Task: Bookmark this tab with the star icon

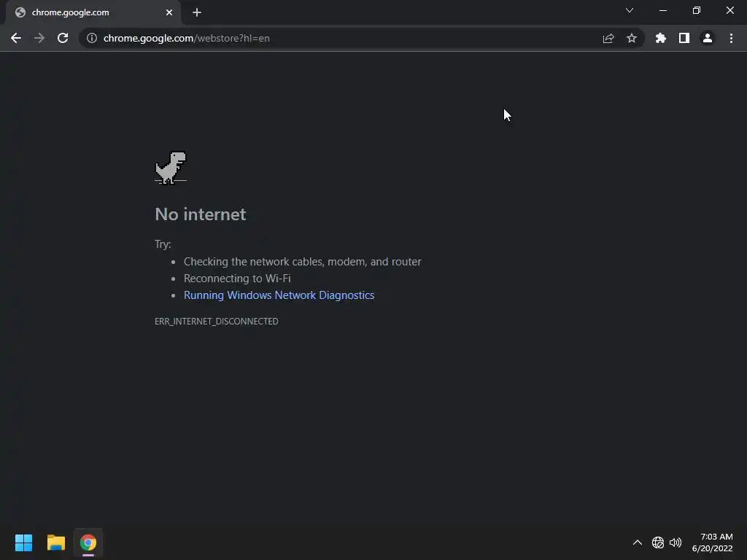Action: [632, 38]
